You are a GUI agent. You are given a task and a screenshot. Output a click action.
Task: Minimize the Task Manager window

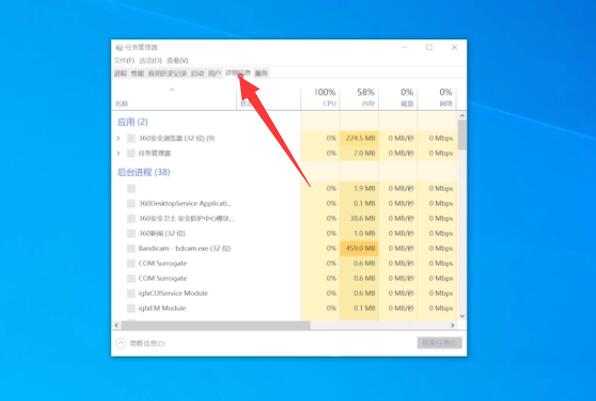(404, 48)
